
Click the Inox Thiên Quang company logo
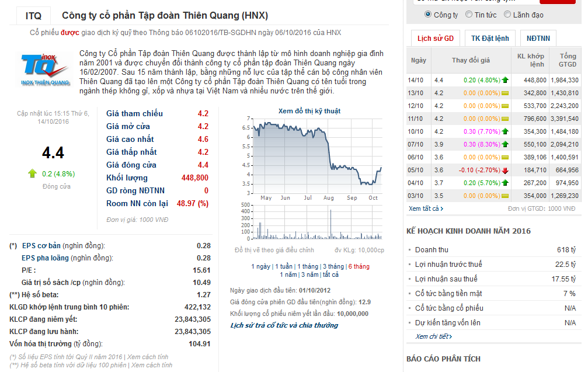click(45, 69)
